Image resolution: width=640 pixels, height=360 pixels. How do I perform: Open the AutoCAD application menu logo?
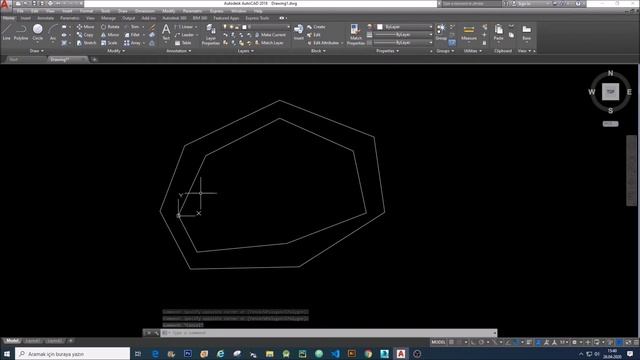coord(5,4)
